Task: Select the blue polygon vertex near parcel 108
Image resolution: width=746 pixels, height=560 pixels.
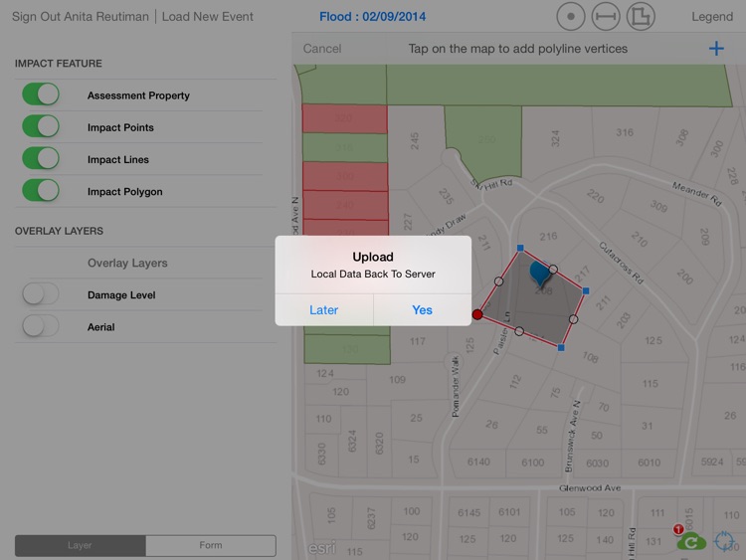Action: click(561, 348)
